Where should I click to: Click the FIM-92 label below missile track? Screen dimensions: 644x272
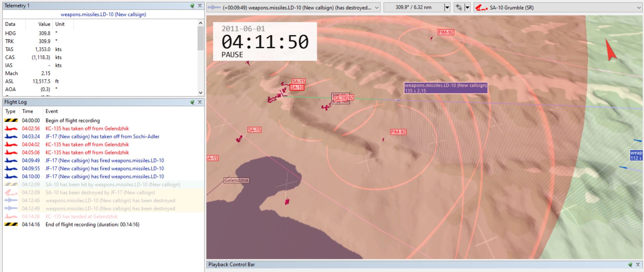398,132
